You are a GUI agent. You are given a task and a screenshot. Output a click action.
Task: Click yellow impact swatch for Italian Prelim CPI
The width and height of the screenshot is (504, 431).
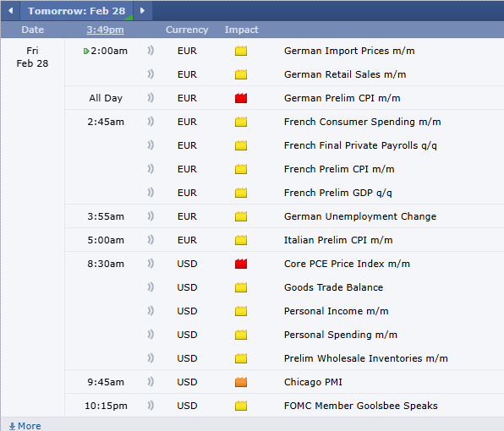241,240
